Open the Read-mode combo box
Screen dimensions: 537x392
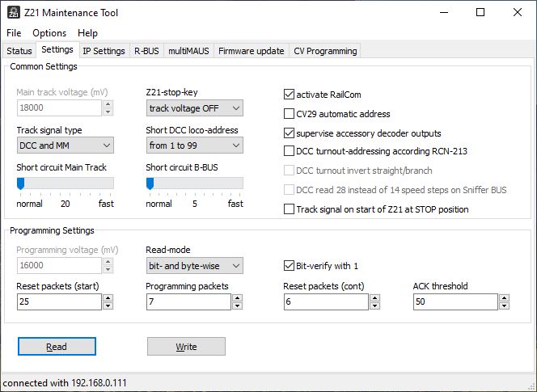194,265
